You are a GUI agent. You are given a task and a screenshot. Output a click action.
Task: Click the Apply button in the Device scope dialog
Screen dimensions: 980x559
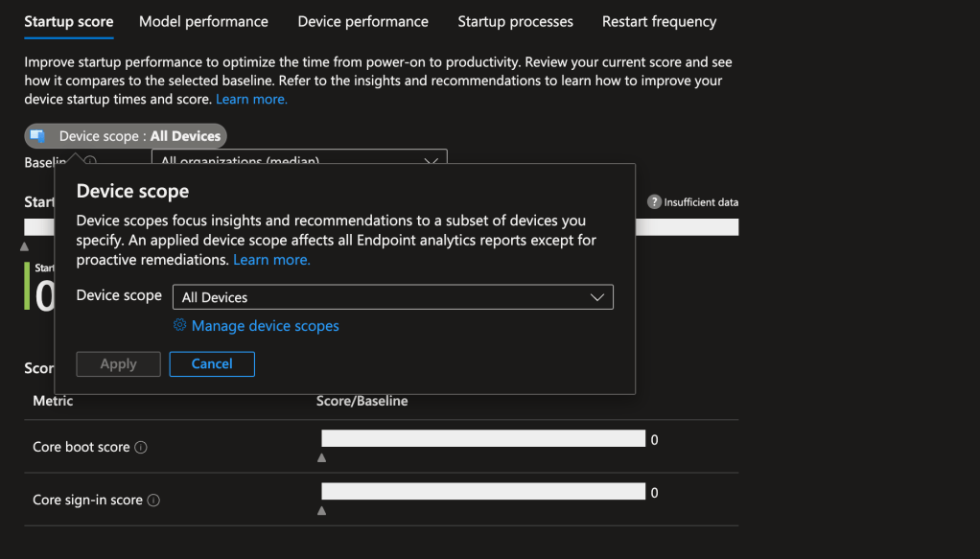[x=119, y=364]
